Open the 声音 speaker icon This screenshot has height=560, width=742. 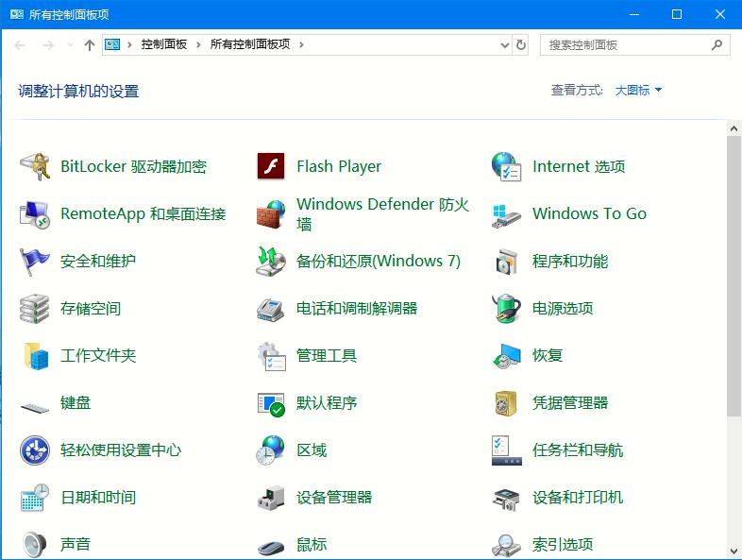pyautogui.click(x=35, y=545)
